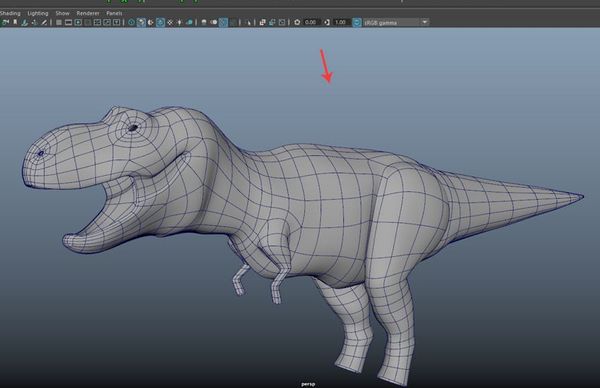
Task: Click the Select Camera icon
Action: (x=5, y=22)
